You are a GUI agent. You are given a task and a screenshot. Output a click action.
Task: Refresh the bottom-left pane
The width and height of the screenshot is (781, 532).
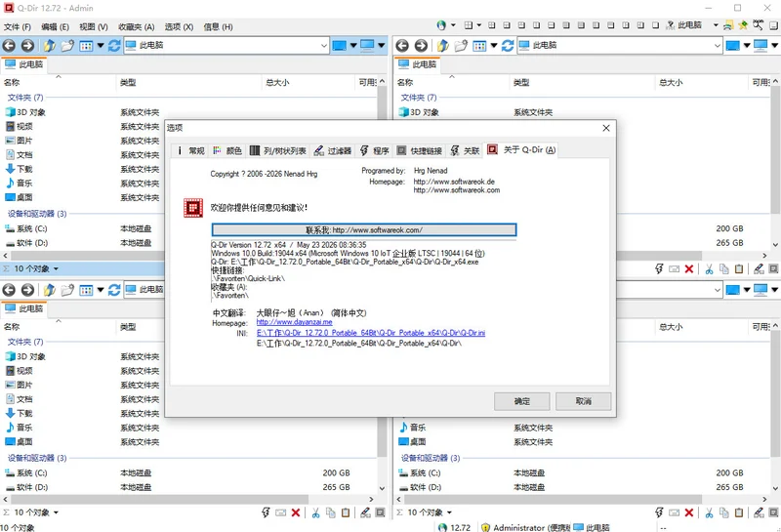click(114, 290)
